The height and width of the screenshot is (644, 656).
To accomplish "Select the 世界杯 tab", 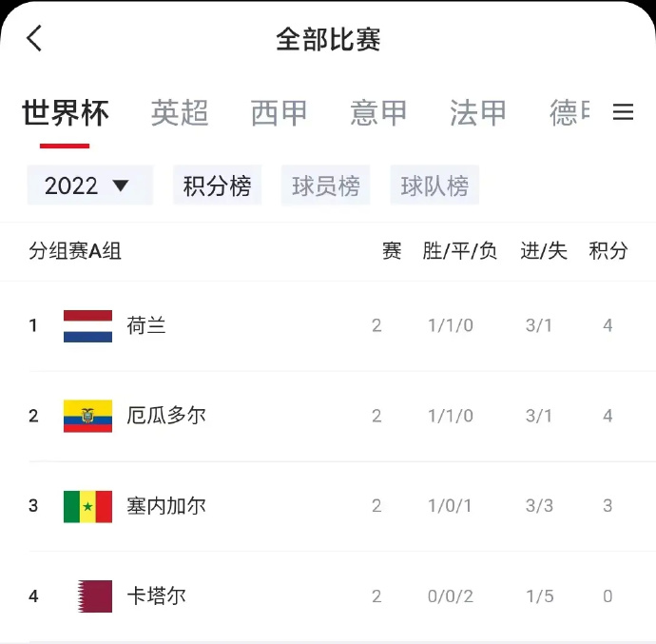I will pyautogui.click(x=66, y=113).
